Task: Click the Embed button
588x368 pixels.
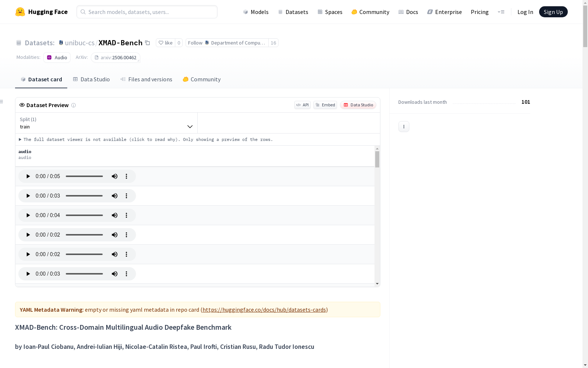Action: tap(325, 105)
